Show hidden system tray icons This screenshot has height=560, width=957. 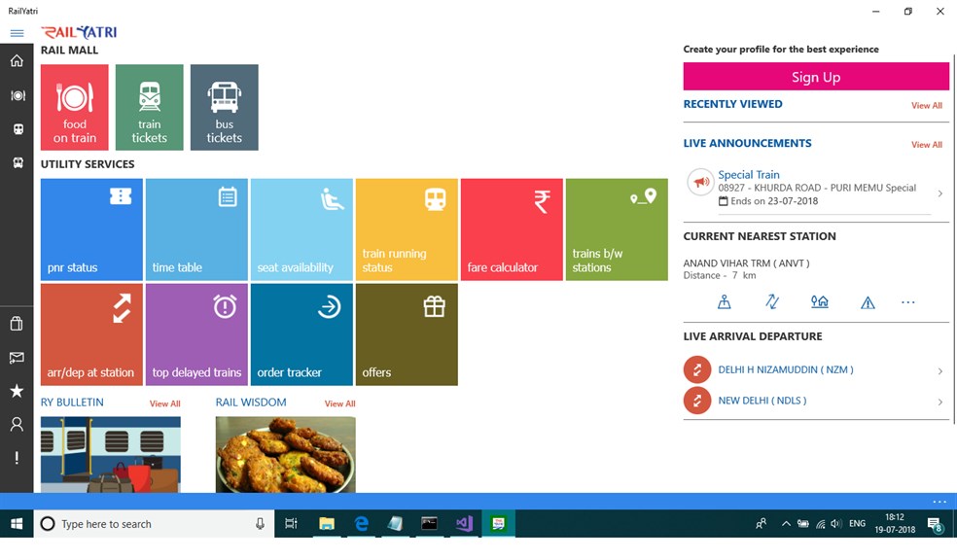coord(786,524)
